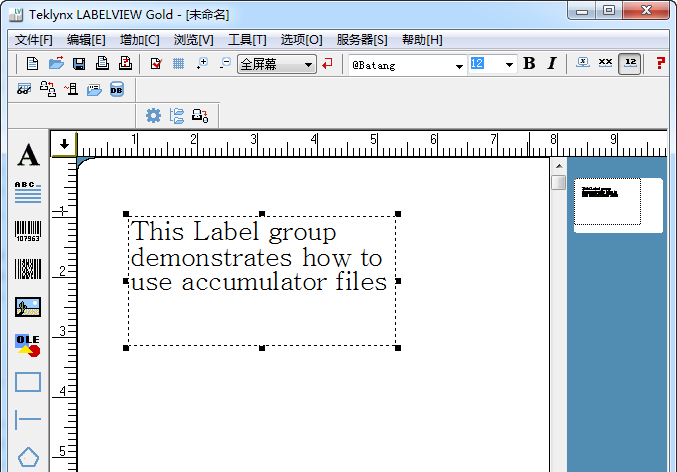Click the ruler origin arrow button

tap(64, 143)
